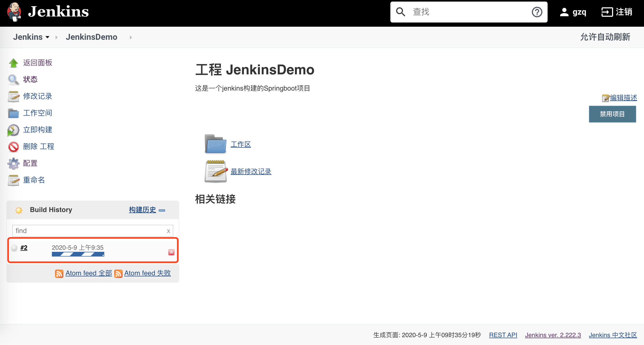Click the 修改记录 (Change Log) icon
This screenshot has width=644, height=345.
tap(13, 96)
